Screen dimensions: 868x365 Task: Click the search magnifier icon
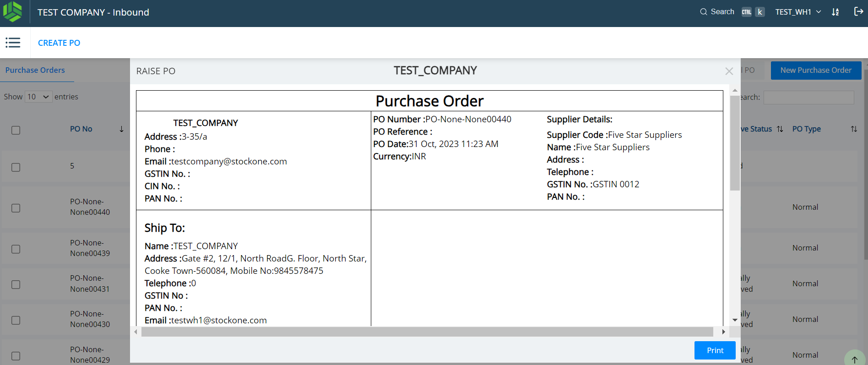704,12
